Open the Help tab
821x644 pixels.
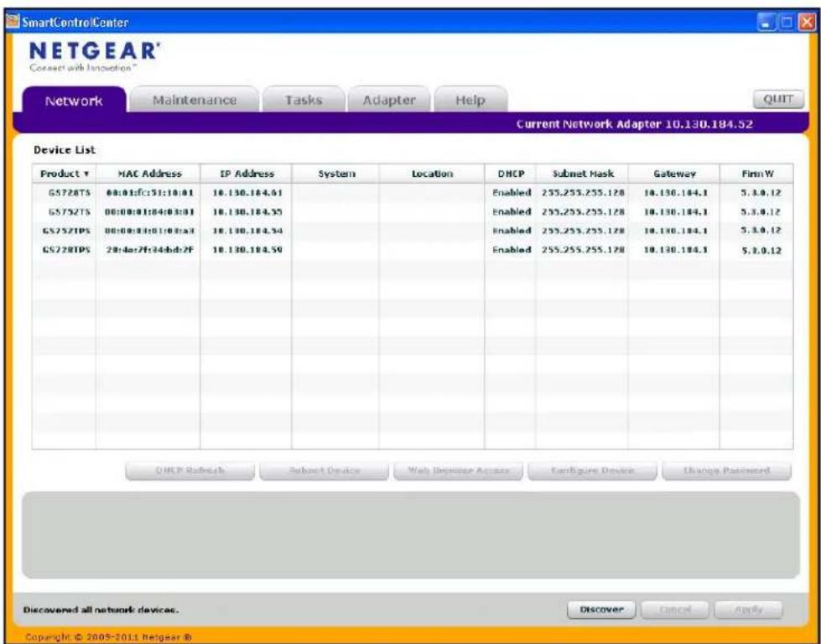470,100
